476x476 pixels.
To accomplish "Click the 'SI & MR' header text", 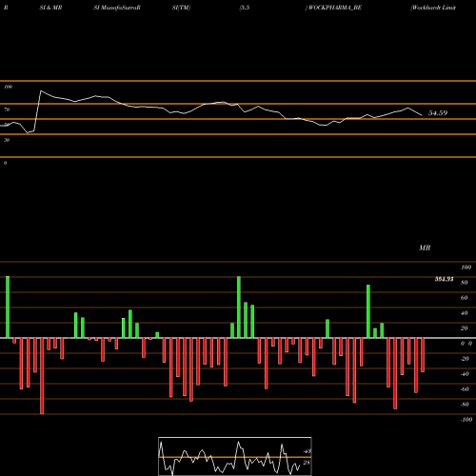I will 50,8.
